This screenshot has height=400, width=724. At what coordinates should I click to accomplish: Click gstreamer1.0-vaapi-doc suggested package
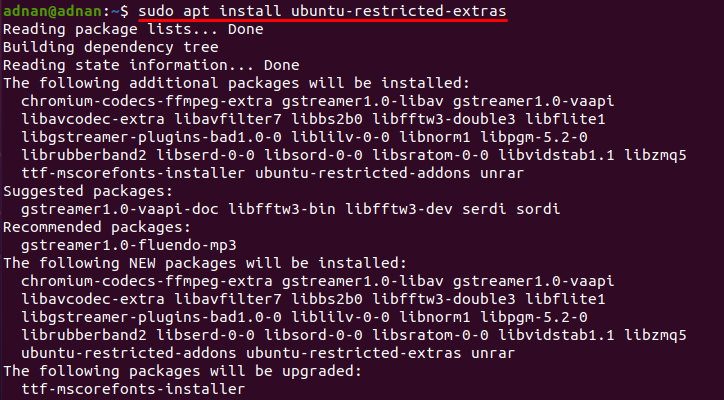coord(120,209)
